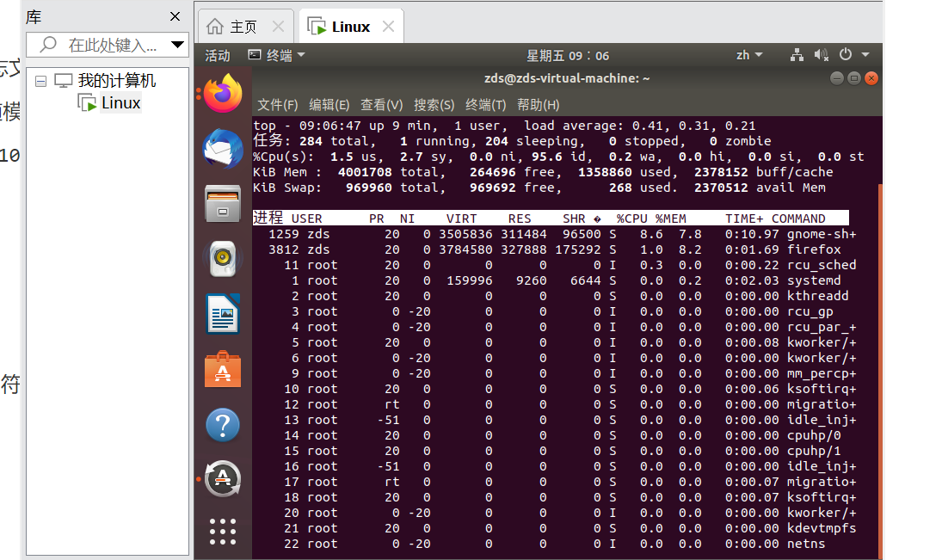The height and width of the screenshot is (560, 942).
Task: Show applications grid button
Action: click(223, 532)
